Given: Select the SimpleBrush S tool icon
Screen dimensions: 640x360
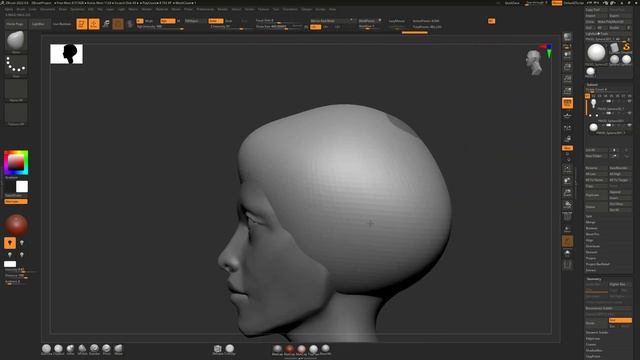Looking at the screenshot, I should tap(627, 47).
